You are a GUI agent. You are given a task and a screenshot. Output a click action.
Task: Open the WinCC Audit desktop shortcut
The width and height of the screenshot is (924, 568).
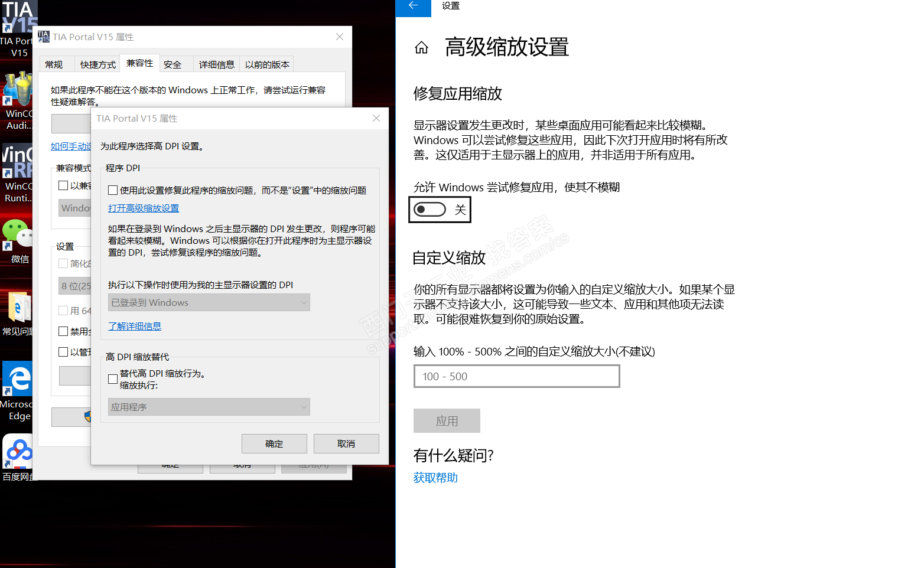18,100
